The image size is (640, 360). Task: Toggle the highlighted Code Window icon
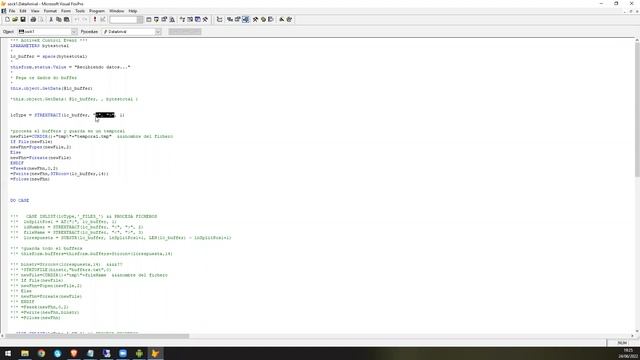coord(245,19)
